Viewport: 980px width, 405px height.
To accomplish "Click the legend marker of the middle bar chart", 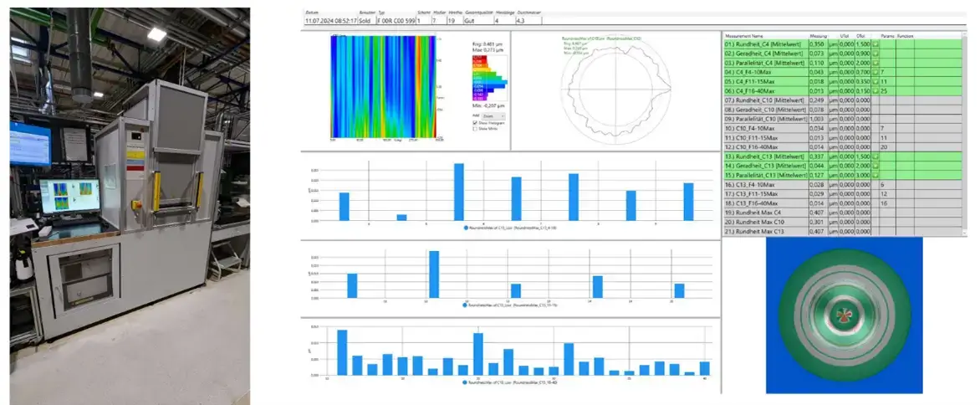I will pyautogui.click(x=465, y=305).
